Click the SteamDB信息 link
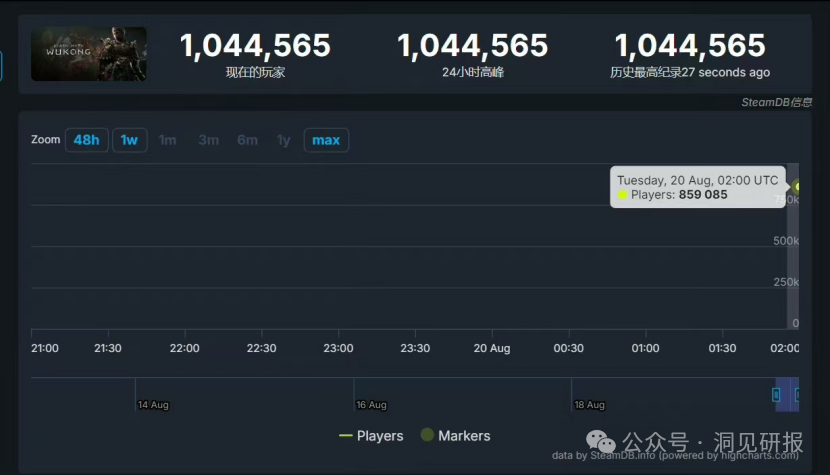 (x=776, y=102)
